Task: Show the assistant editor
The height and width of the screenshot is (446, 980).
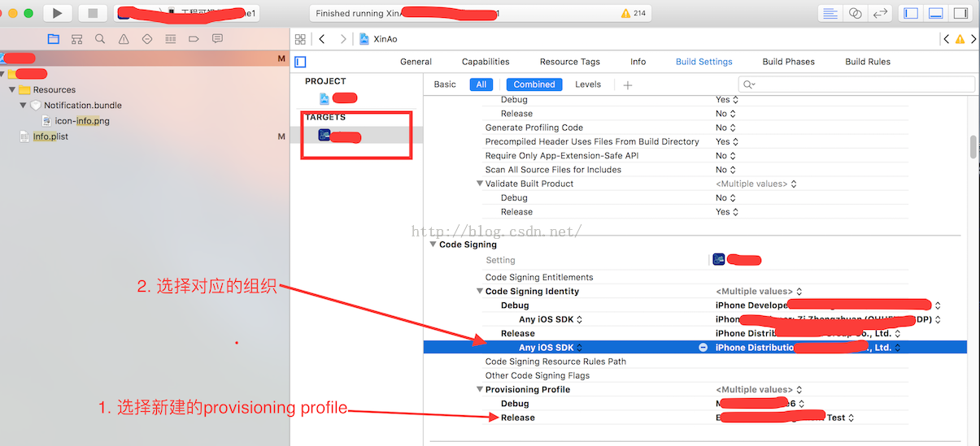Action: (855, 13)
